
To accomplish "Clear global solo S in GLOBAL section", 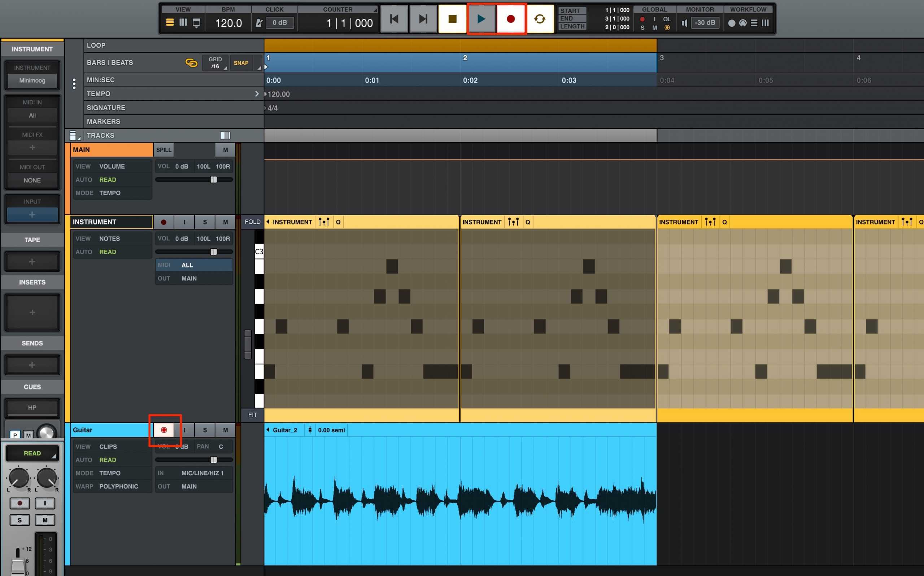I will (x=642, y=28).
